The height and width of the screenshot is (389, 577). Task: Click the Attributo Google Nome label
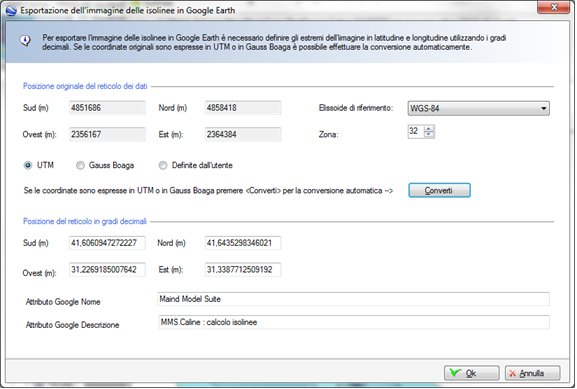click(x=63, y=302)
